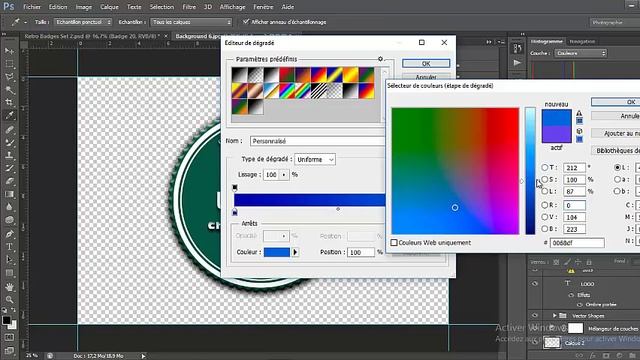Click the Couleur stop blue swatch
The width and height of the screenshot is (640, 360).
(x=277, y=252)
